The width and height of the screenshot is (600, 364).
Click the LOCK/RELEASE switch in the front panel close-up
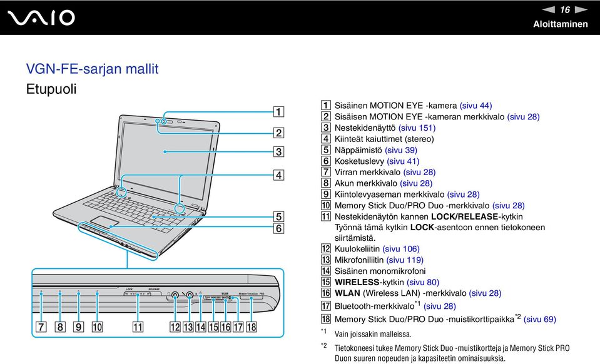point(138,294)
